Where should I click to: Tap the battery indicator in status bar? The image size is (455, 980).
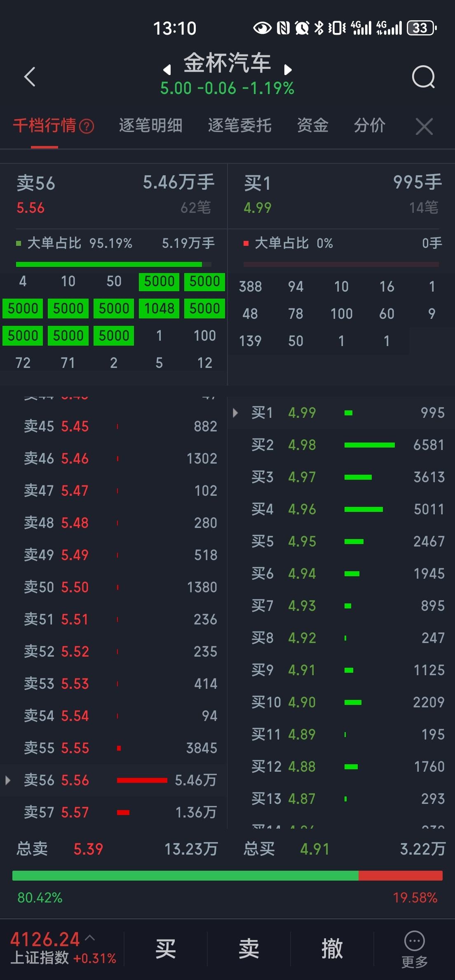pos(422,28)
